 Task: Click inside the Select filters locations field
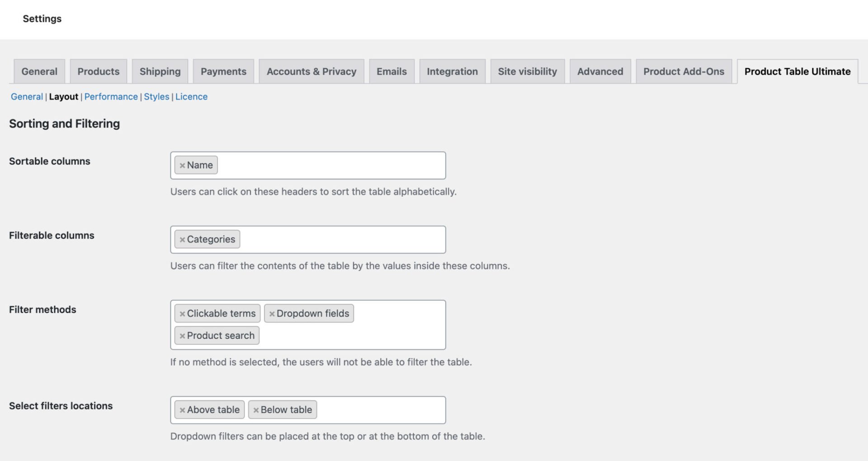click(x=308, y=410)
